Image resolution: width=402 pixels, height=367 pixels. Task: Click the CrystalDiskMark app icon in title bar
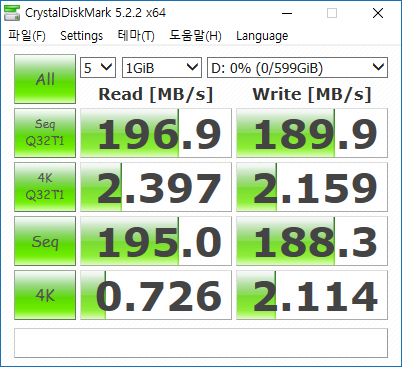pos(12,13)
